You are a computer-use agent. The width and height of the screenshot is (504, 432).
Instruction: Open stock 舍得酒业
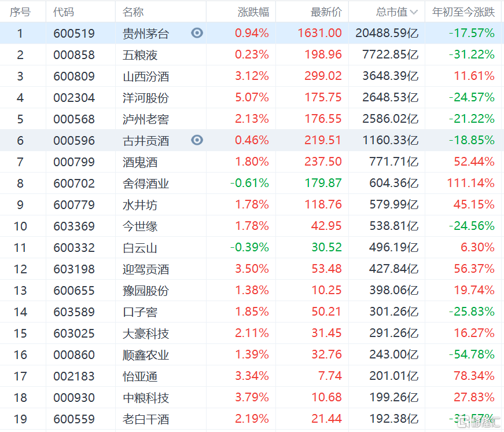(146, 184)
